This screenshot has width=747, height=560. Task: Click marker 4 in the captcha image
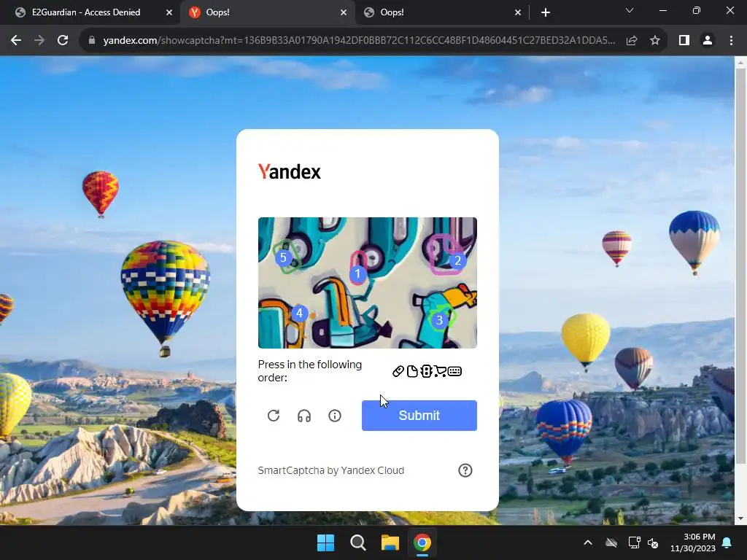point(299,314)
